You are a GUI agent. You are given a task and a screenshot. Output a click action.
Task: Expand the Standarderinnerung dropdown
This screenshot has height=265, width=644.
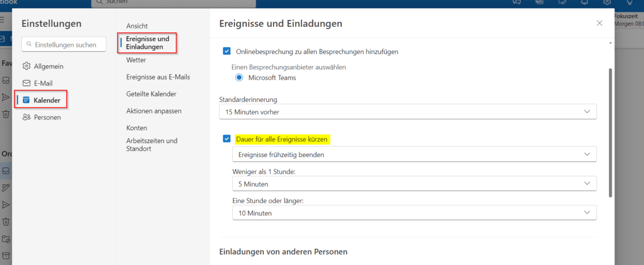[x=408, y=112]
